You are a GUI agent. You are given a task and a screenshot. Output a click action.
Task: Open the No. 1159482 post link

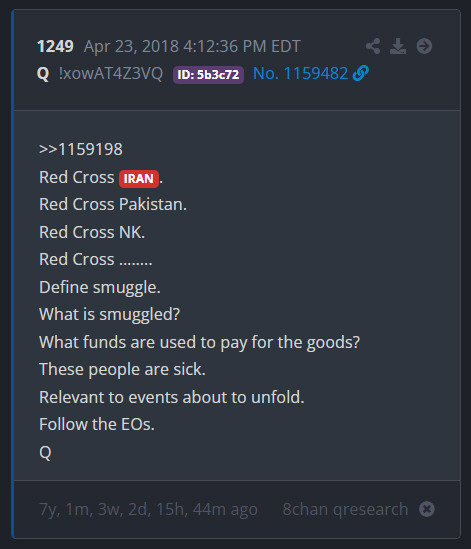[300, 74]
